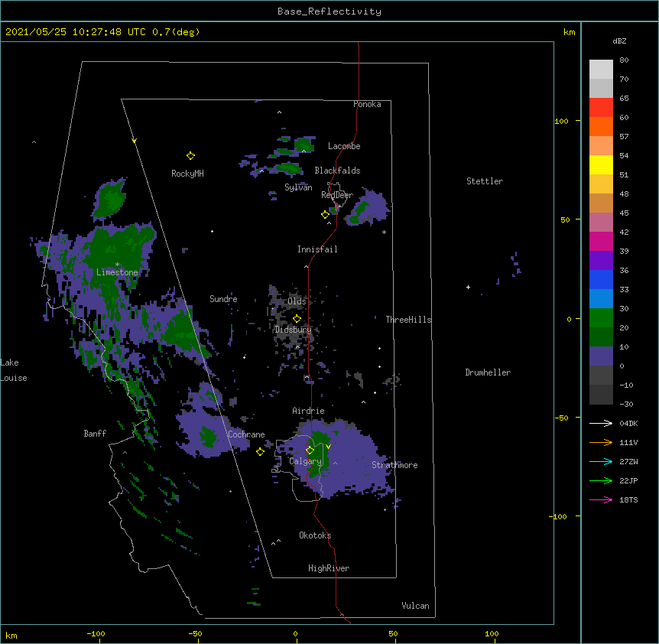
Task: Click the HighRiver town label
Action: tap(329, 568)
